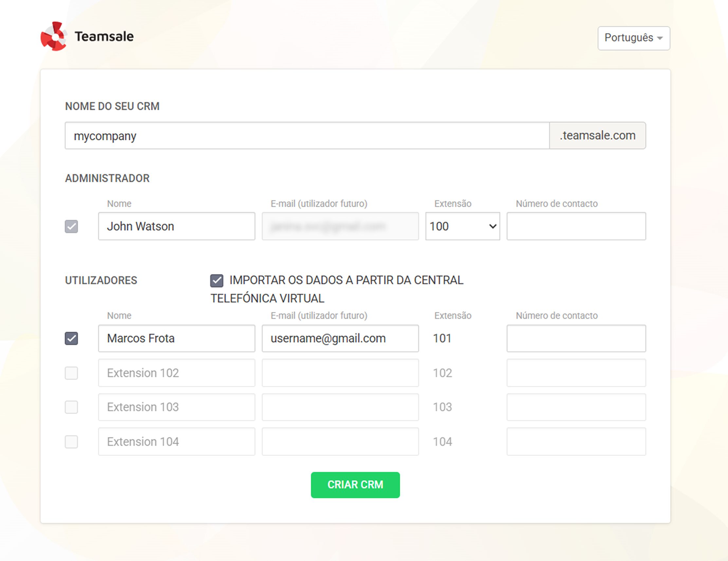Click the Extension 102 name field
Screen dimensions: 728x561
176,373
